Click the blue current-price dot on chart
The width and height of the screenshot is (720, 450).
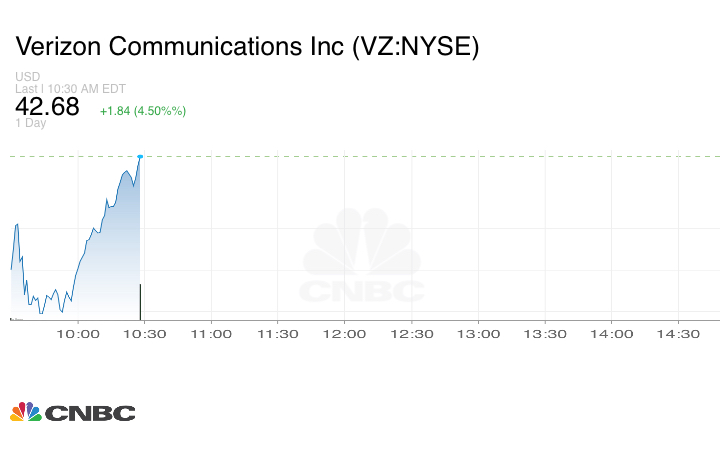(140, 156)
